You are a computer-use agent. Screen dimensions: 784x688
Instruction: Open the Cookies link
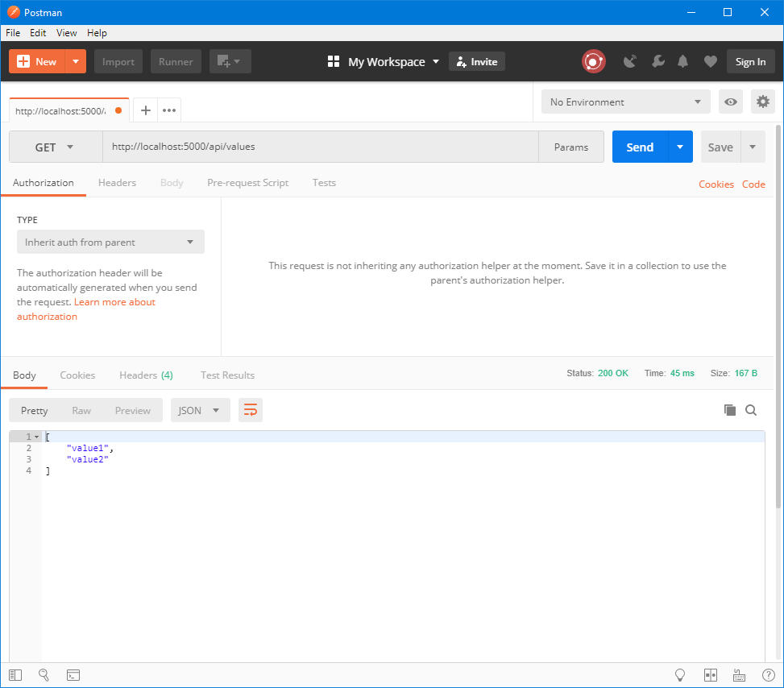tap(716, 184)
